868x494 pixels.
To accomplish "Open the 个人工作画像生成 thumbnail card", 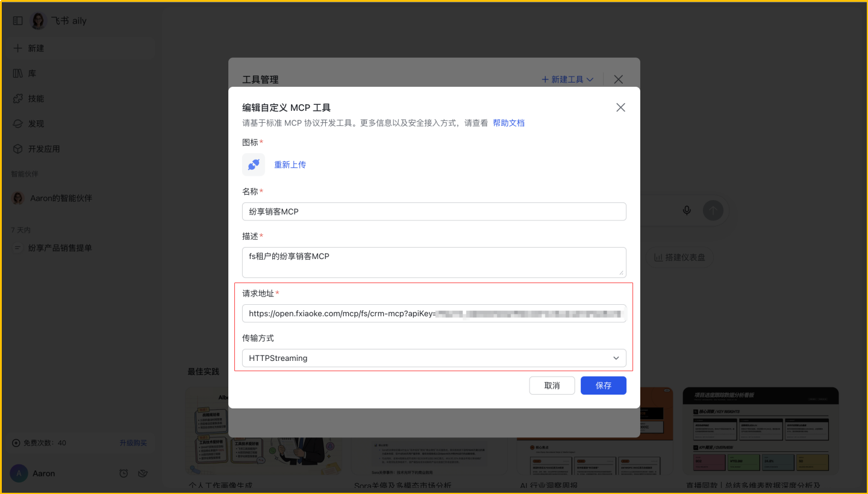I will click(x=263, y=430).
